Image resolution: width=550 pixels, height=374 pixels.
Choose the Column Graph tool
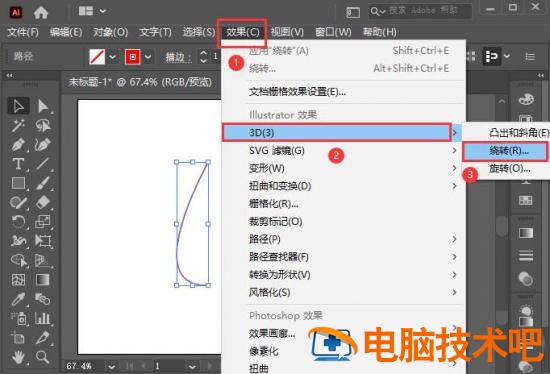coord(43,318)
